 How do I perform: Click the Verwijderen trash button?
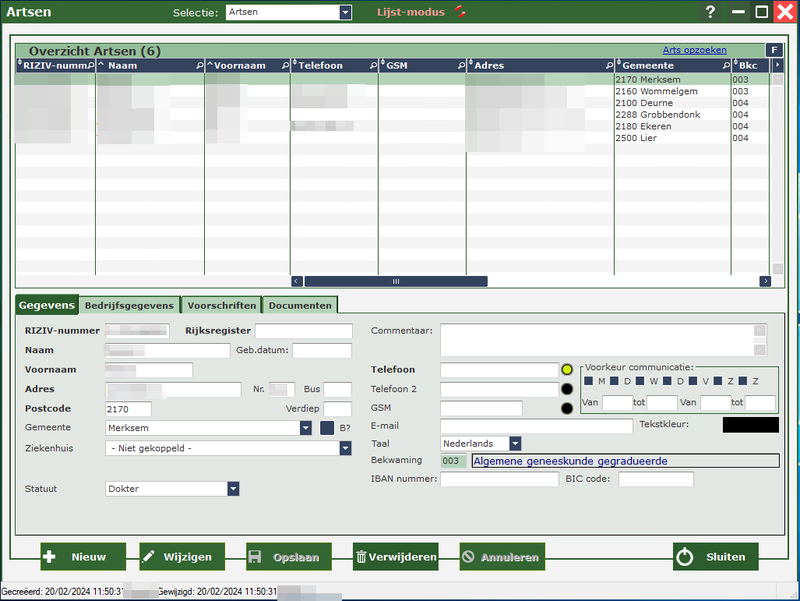396,557
